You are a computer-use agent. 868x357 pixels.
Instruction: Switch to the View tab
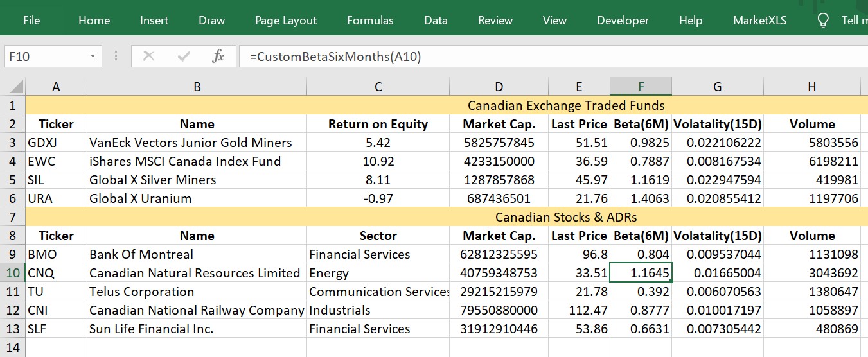coord(554,21)
